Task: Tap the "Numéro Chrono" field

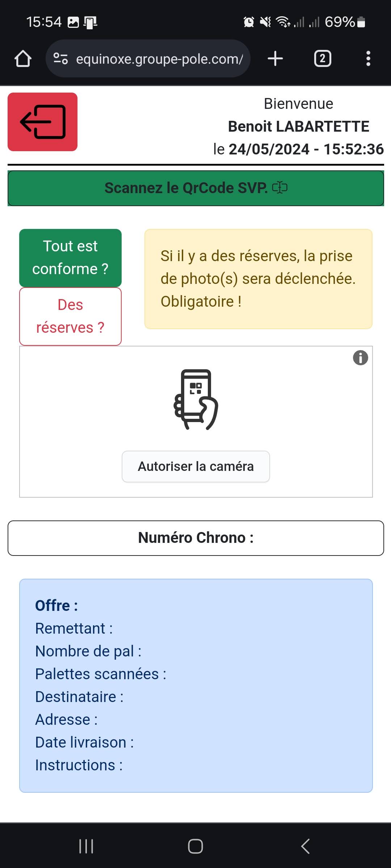Action: 196,538
